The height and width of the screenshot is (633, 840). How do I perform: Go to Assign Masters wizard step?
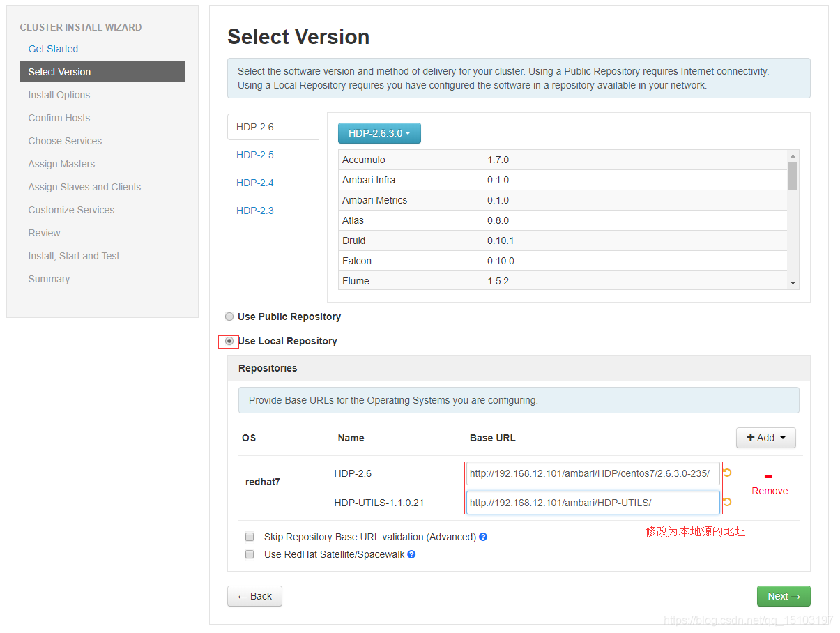(61, 164)
